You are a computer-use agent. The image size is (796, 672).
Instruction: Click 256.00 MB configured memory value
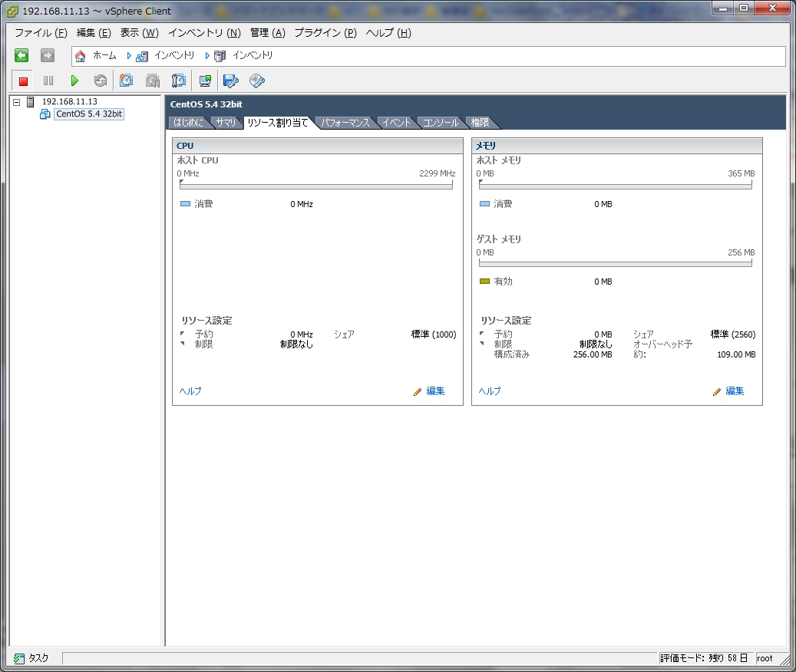[593, 354]
